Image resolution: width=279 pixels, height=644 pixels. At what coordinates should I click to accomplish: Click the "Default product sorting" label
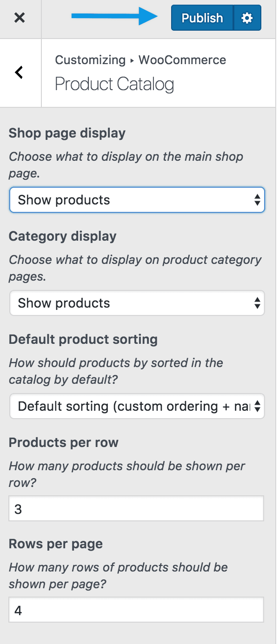[x=83, y=339]
